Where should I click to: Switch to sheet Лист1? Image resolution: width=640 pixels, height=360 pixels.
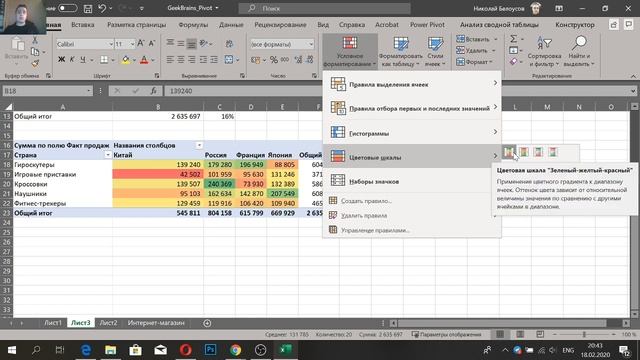pos(53,323)
